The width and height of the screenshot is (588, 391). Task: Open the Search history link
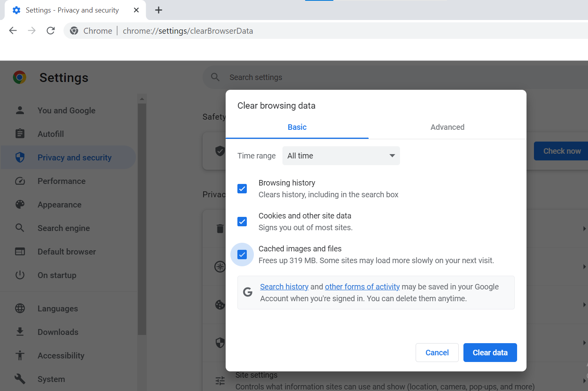click(284, 287)
